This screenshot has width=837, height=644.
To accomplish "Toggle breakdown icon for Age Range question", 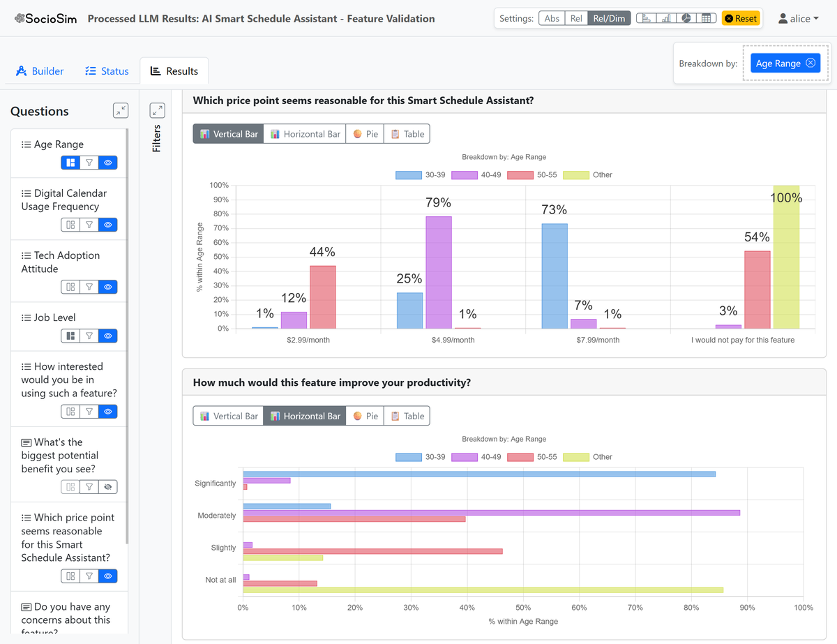I will click(70, 163).
